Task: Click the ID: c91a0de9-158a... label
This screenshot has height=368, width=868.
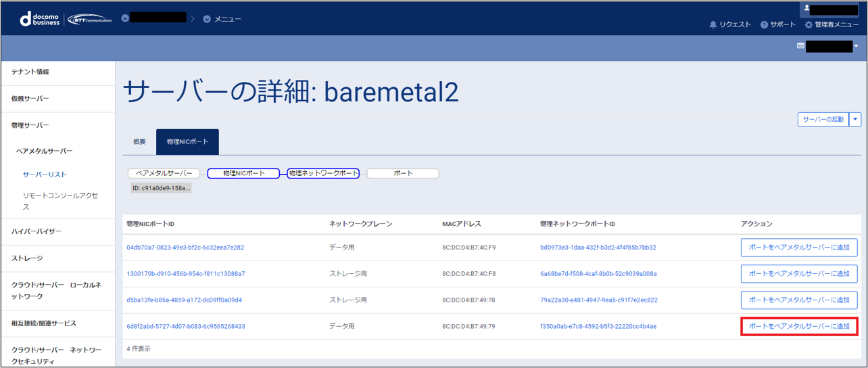Action: 162,187
